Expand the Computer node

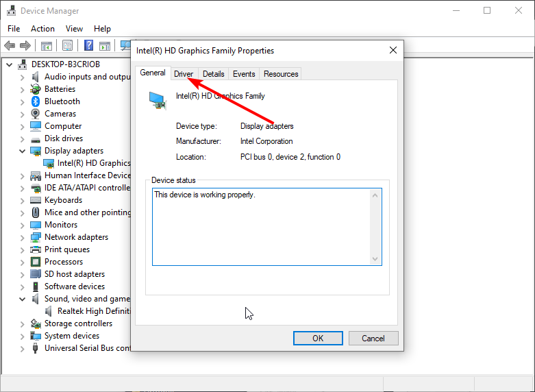22,126
